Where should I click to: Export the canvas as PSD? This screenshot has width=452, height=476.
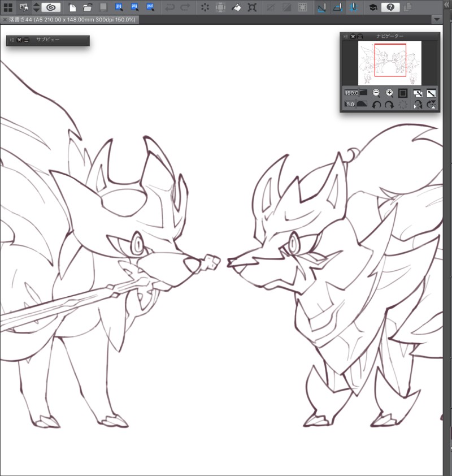(150, 7)
